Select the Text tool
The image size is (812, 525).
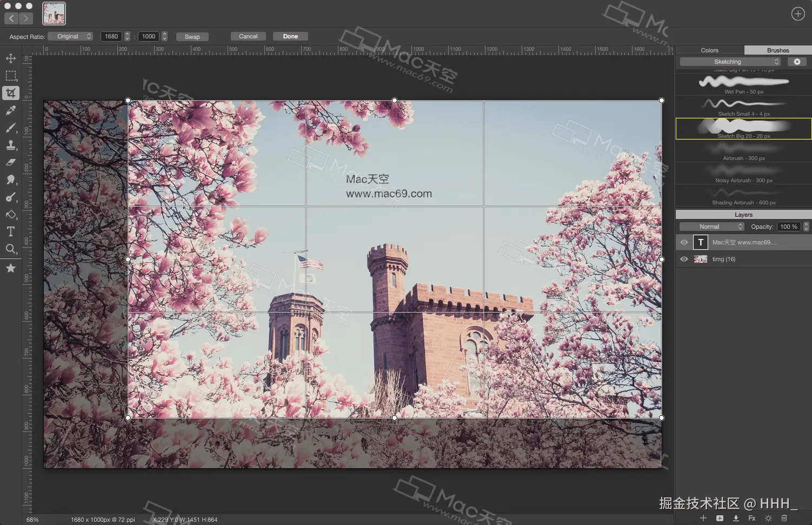pos(11,231)
